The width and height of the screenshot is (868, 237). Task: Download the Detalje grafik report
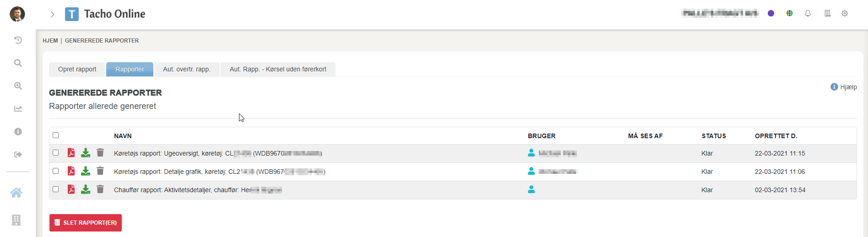[86, 171]
